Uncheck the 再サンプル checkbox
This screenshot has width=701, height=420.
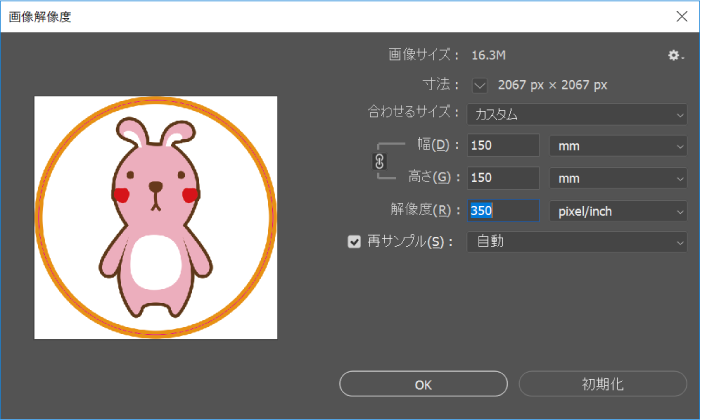point(354,242)
